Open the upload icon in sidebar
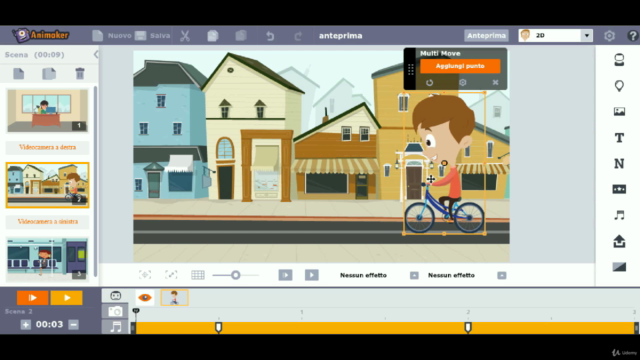640x360 pixels. click(619, 241)
